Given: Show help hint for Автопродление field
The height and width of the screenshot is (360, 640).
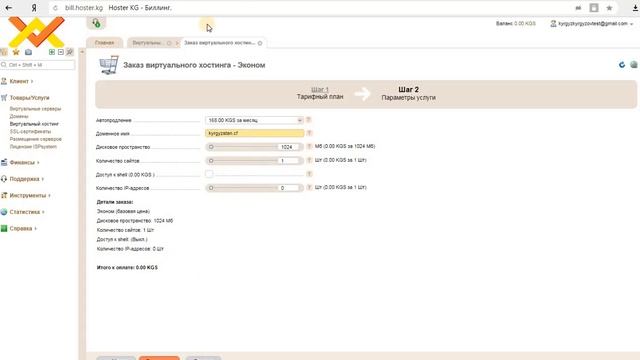Looking at the screenshot, I should (x=309, y=120).
